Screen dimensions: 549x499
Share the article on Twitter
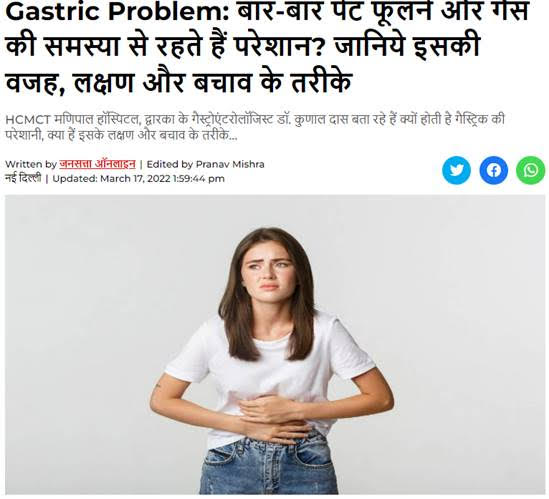pos(456,170)
